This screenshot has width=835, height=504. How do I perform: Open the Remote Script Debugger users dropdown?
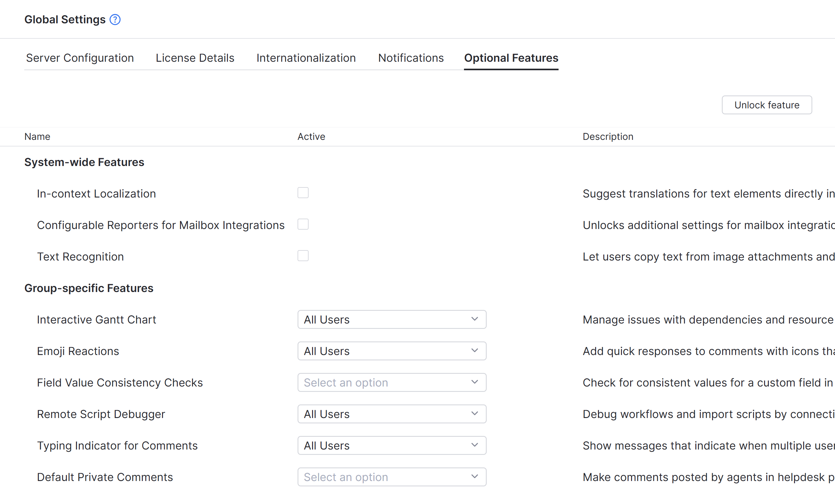click(x=391, y=414)
